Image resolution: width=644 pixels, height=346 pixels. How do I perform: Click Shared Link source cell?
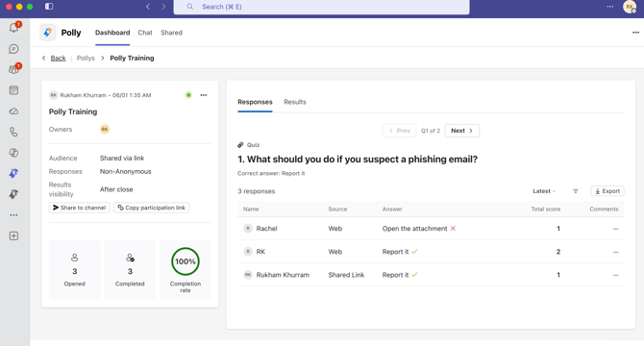pyautogui.click(x=346, y=275)
